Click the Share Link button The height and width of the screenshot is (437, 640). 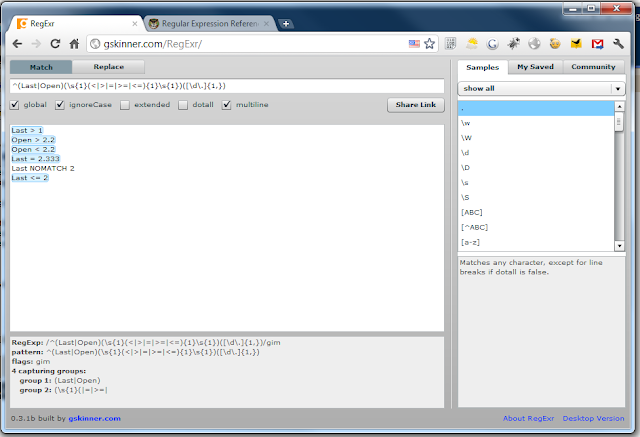pos(416,105)
